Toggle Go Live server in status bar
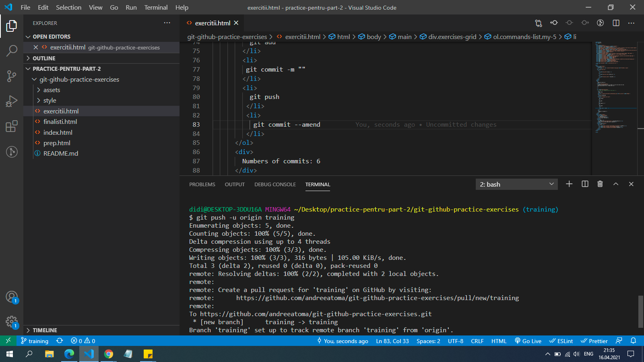The width and height of the screenshot is (644, 362). (528, 341)
